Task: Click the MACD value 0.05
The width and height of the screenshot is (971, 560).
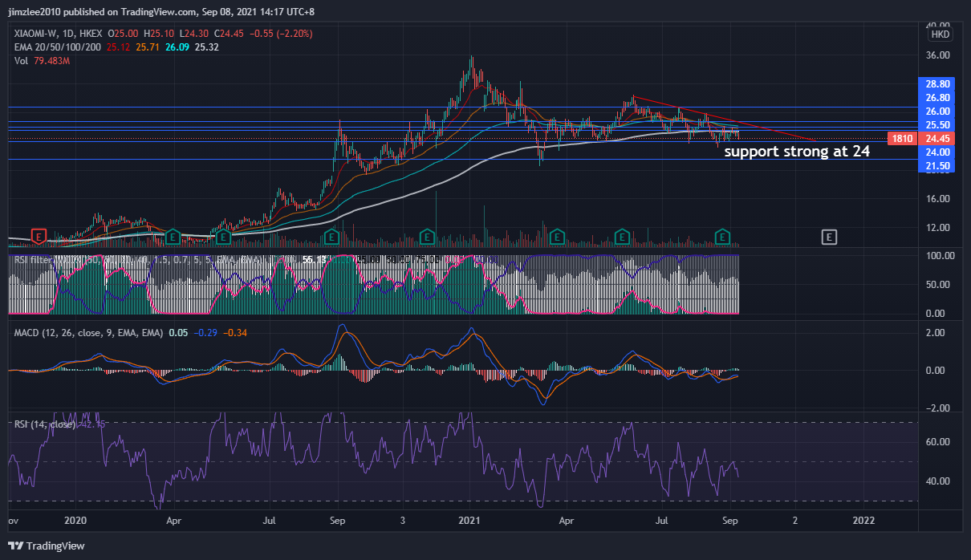Action: tap(178, 332)
